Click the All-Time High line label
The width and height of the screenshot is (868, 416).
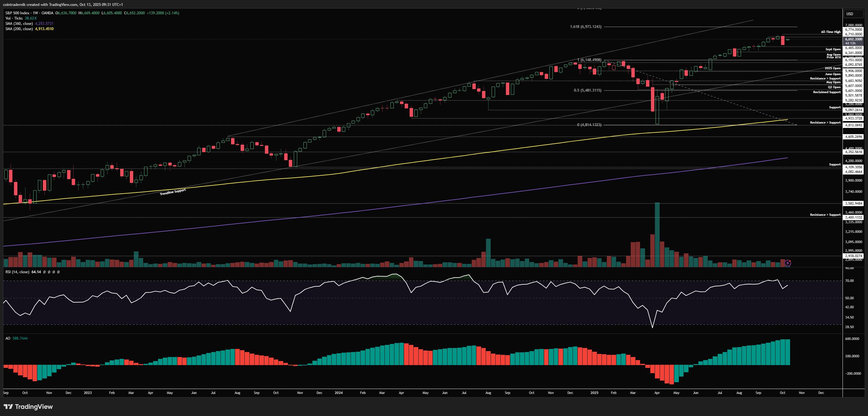point(831,32)
